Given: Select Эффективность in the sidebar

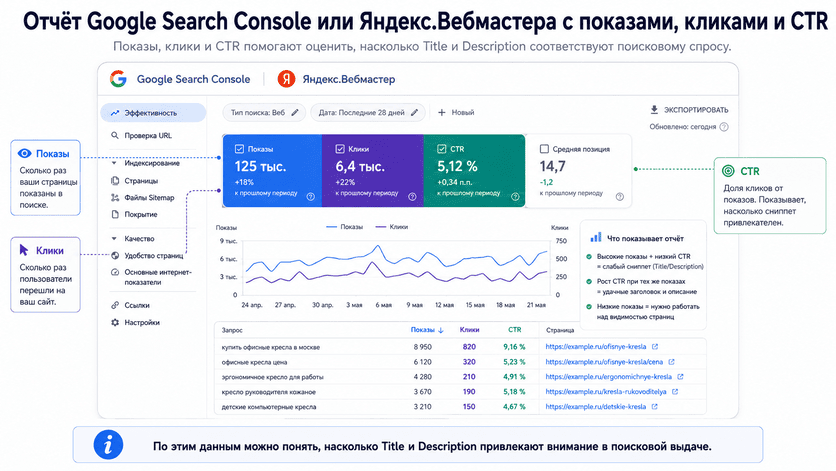Looking at the screenshot, I should [x=153, y=113].
